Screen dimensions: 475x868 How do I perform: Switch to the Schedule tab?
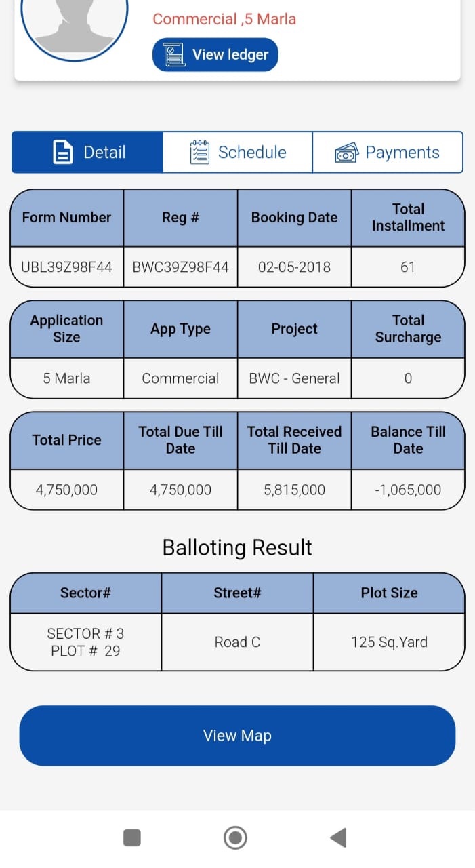click(238, 152)
